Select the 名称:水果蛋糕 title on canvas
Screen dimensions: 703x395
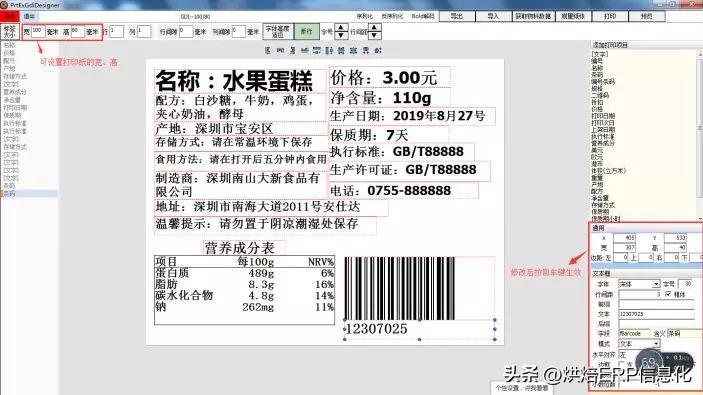click(x=240, y=81)
